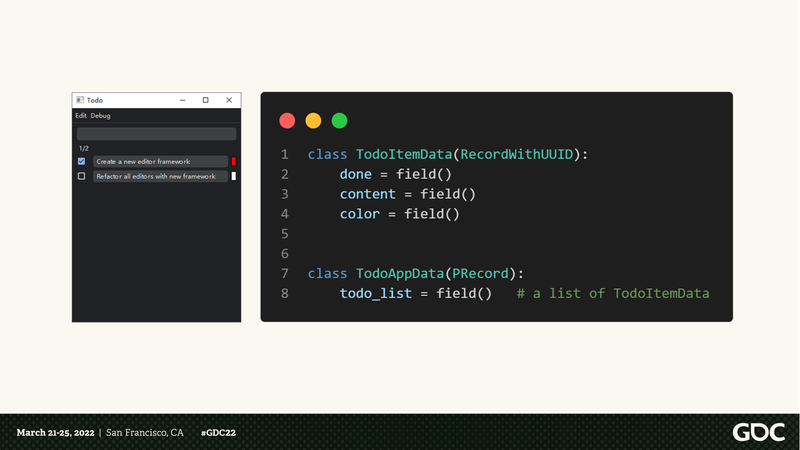Open the white color swatch of second todo
Viewport: 800px width, 450px height.
(x=234, y=176)
